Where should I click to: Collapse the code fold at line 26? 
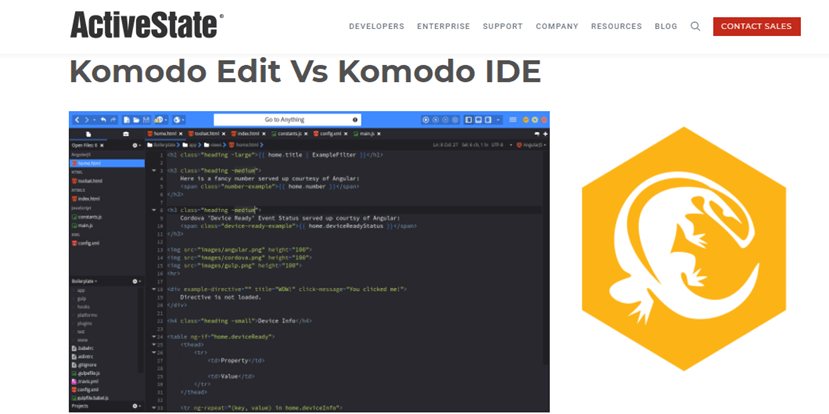(154, 353)
